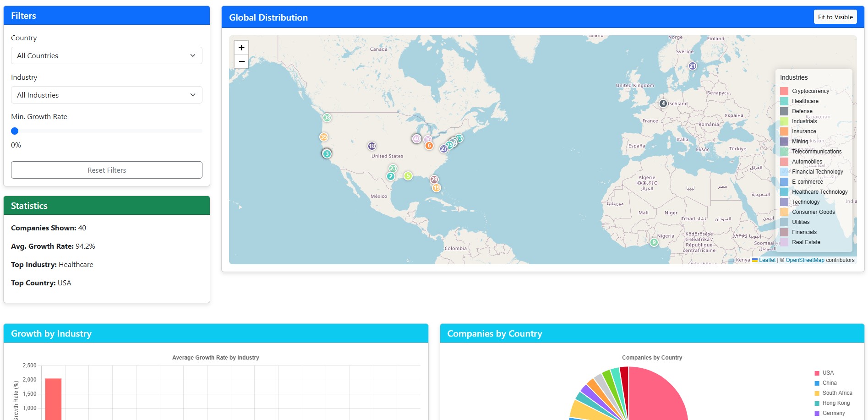Image resolution: width=868 pixels, height=420 pixels.
Task: Open the Industry filter dropdown
Action: (107, 95)
